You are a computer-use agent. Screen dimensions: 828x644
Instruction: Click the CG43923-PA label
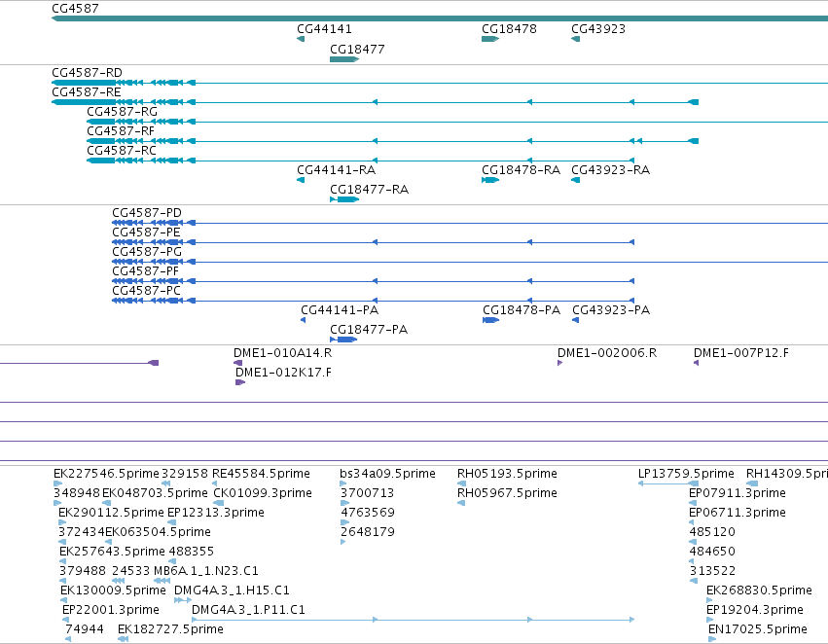(611, 310)
